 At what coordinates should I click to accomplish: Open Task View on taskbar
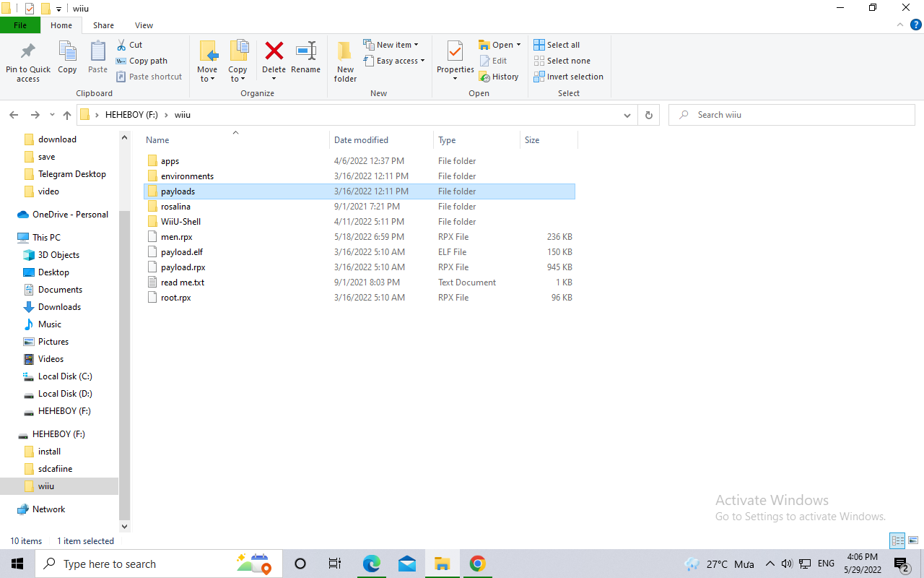335,564
